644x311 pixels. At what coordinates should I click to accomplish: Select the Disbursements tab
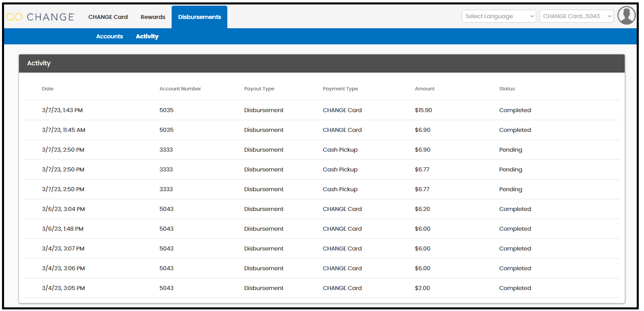[199, 17]
